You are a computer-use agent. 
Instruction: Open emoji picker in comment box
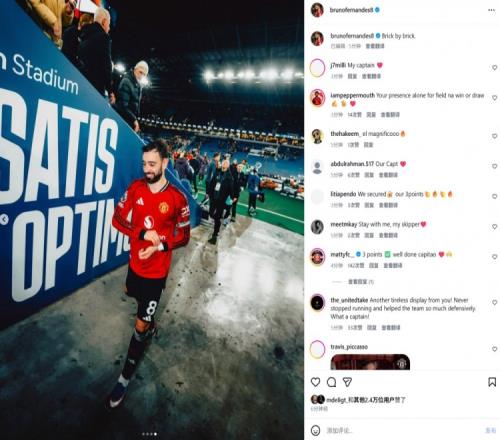[x=315, y=430]
